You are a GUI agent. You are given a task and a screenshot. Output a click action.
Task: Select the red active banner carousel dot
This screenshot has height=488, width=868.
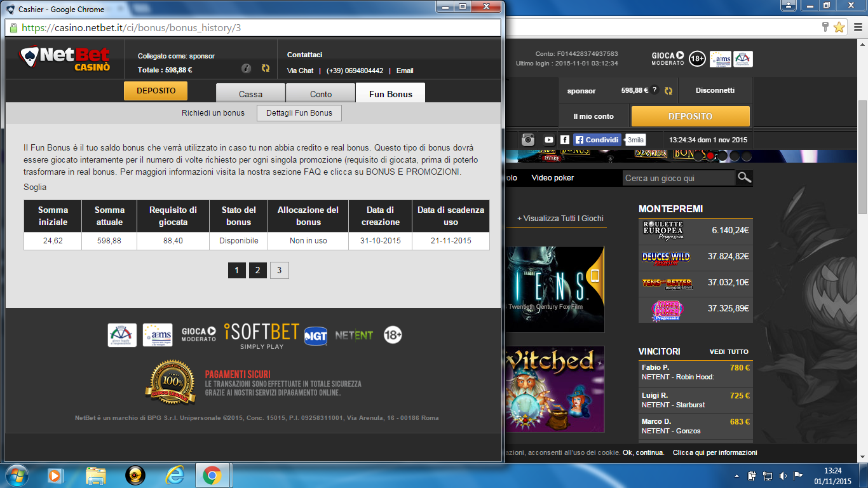pyautogui.click(x=711, y=156)
